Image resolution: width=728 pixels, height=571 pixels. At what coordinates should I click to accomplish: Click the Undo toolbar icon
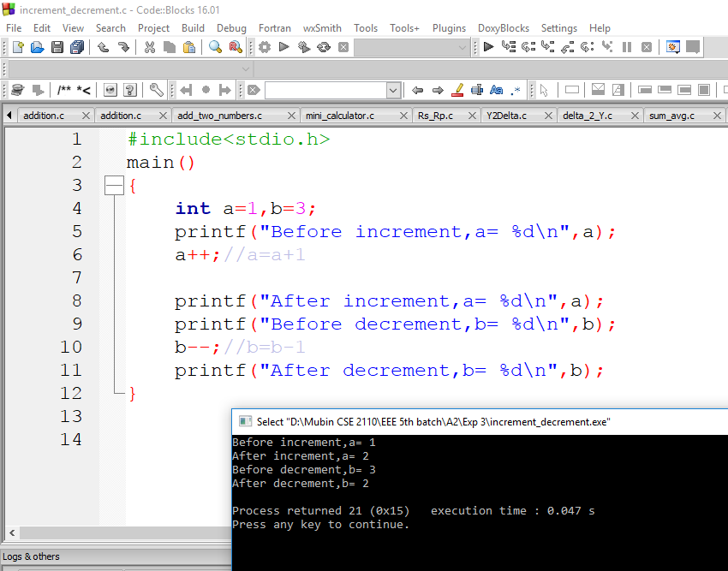click(102, 47)
